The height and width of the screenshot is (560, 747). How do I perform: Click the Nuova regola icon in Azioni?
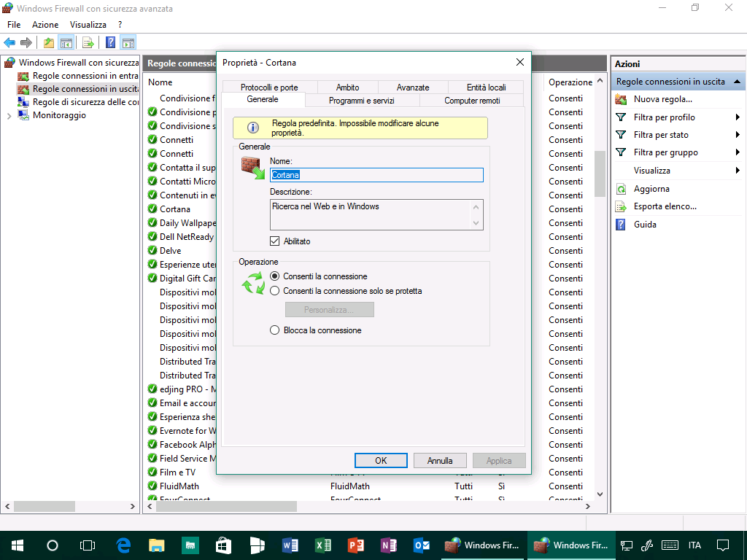621,99
